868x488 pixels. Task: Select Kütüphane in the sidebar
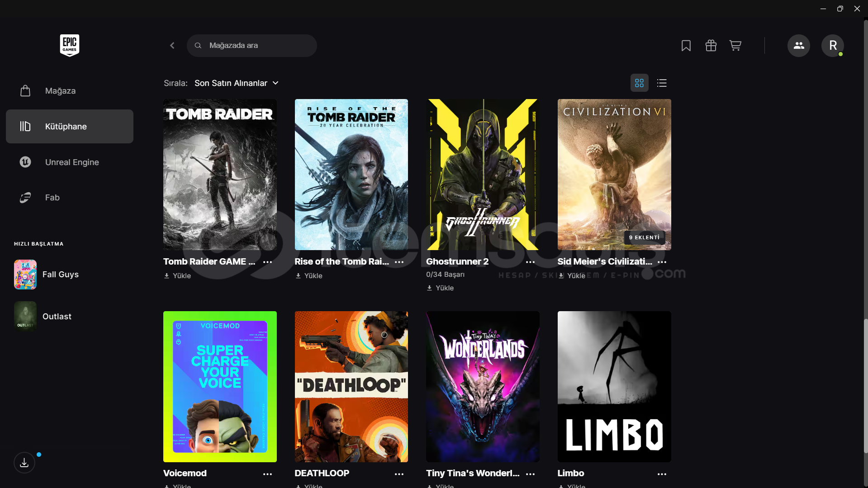(70, 127)
